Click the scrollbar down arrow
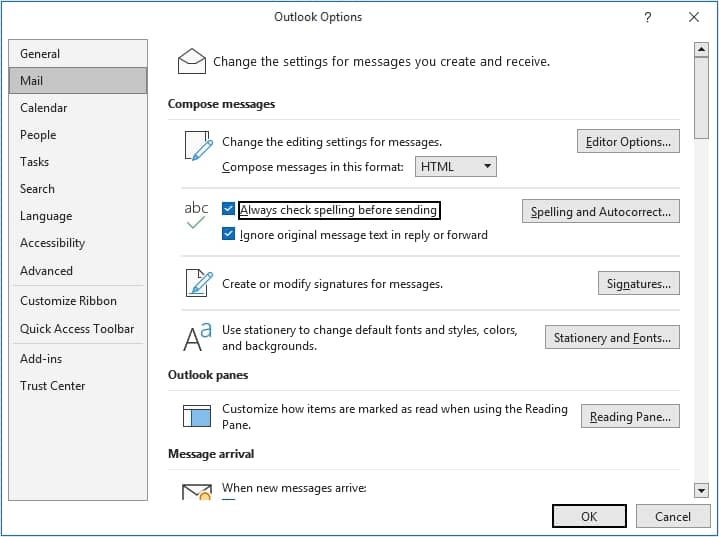This screenshot has height=537, width=719. 701,490
